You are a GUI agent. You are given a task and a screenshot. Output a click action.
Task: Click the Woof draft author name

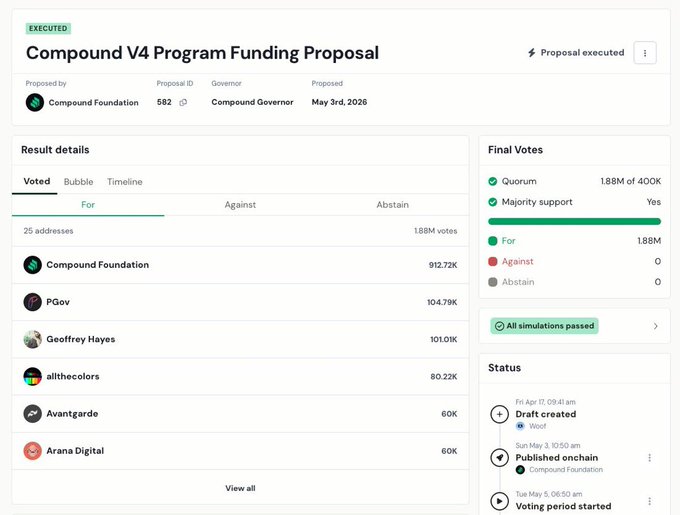point(537,427)
